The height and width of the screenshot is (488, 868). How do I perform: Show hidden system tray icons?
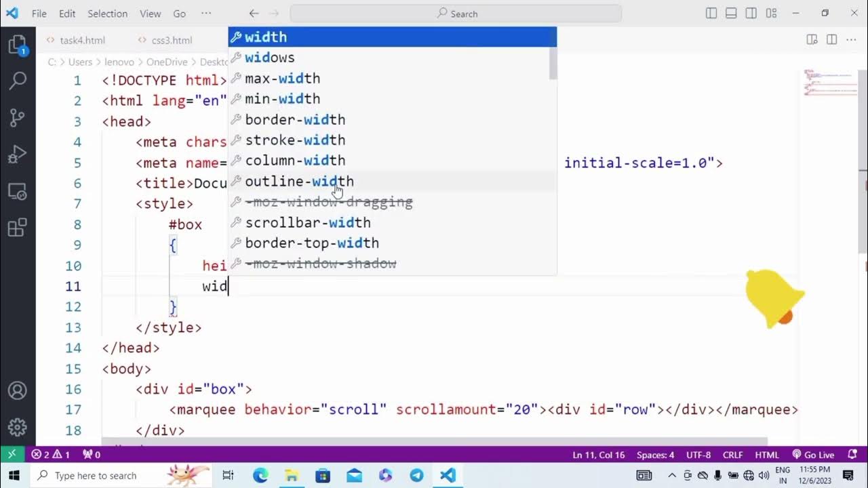tap(672, 476)
